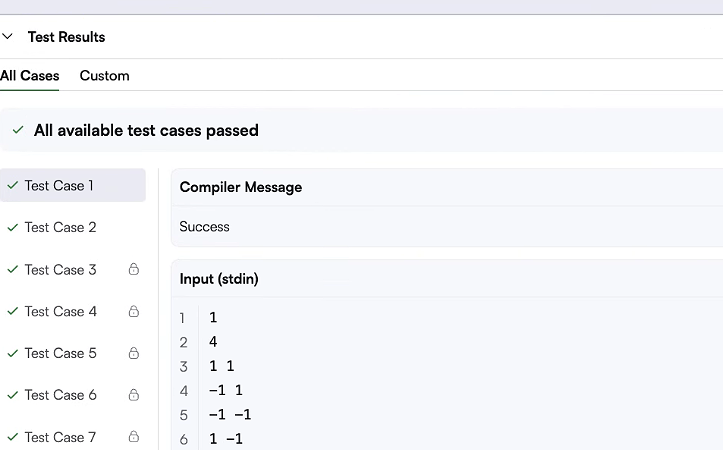Click the lock icon on Test Case 7

point(134,437)
